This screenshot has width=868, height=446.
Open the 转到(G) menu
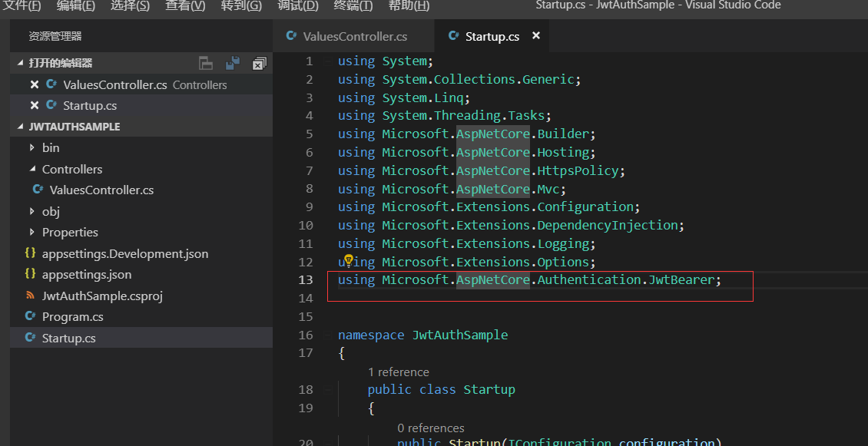point(241,5)
